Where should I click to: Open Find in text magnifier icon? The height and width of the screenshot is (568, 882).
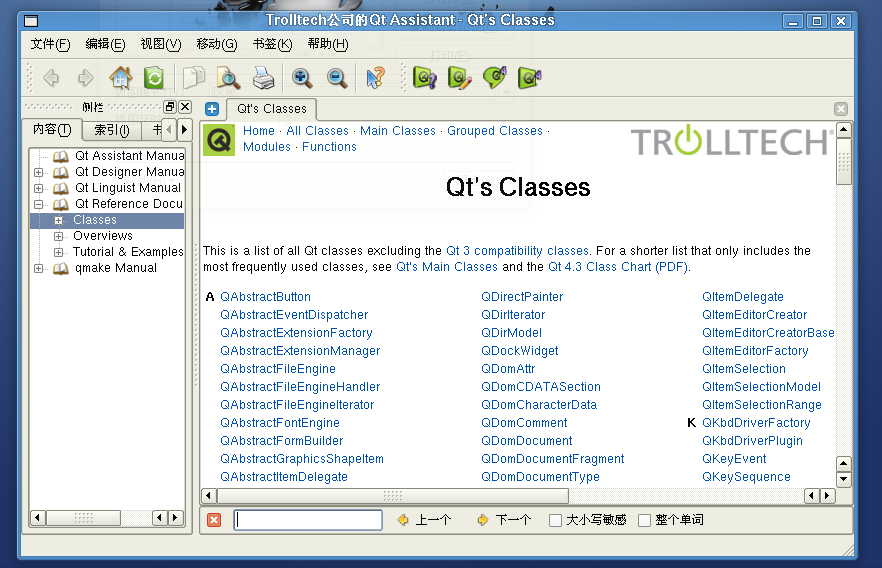tap(228, 78)
